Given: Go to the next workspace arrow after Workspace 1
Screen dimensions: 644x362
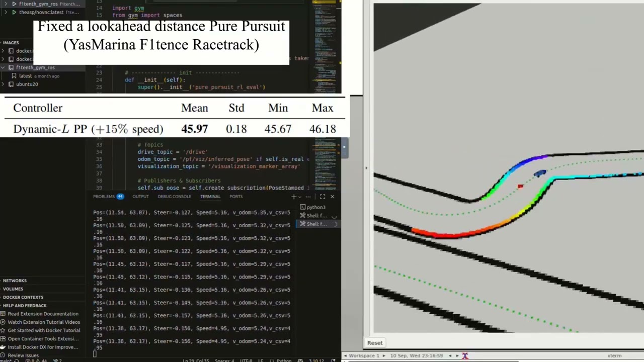Looking at the screenshot, I should click(383, 355).
